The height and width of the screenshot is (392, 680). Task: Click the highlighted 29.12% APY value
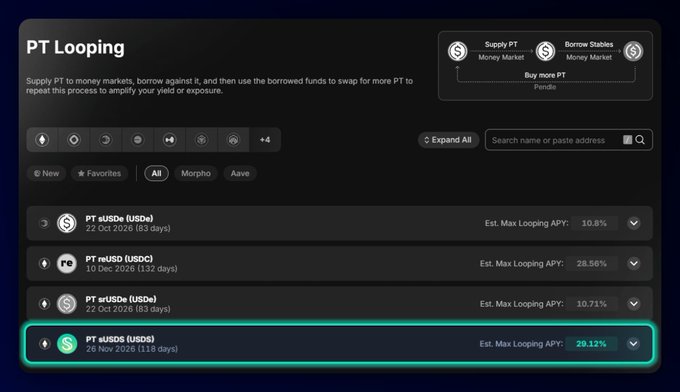591,344
